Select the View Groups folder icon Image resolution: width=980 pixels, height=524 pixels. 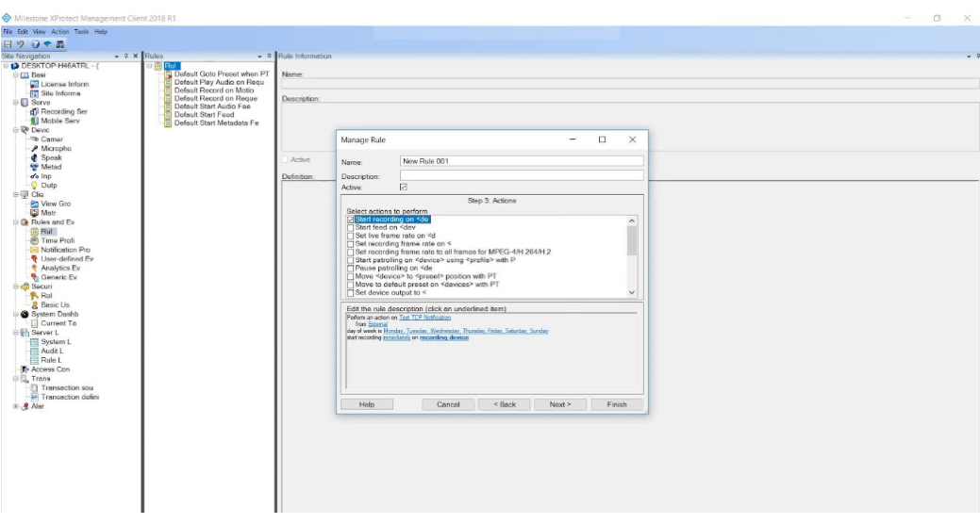point(34,204)
